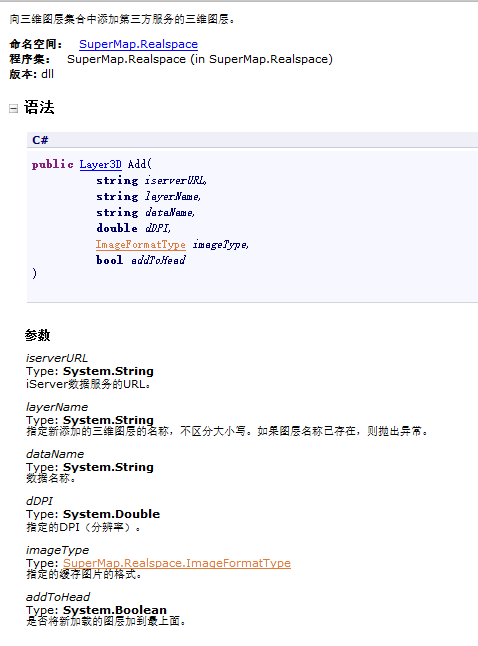Viewport: 478px width, 646px height.
Task: Click the 参数 section heading
Action: point(37,335)
